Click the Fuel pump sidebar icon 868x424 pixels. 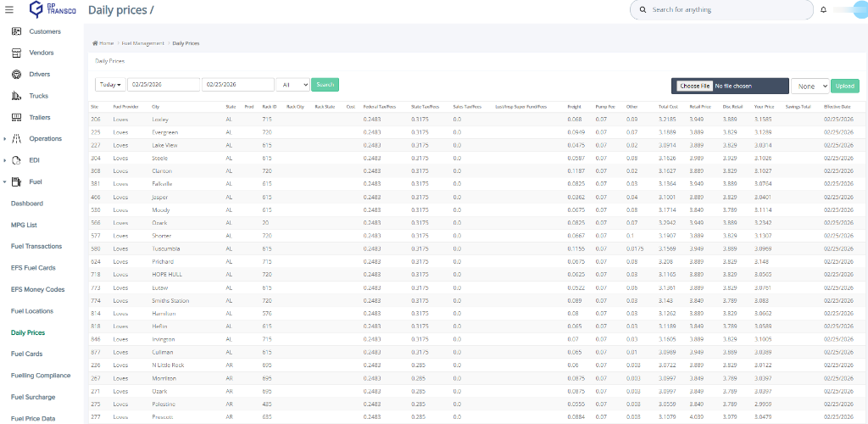(17, 181)
